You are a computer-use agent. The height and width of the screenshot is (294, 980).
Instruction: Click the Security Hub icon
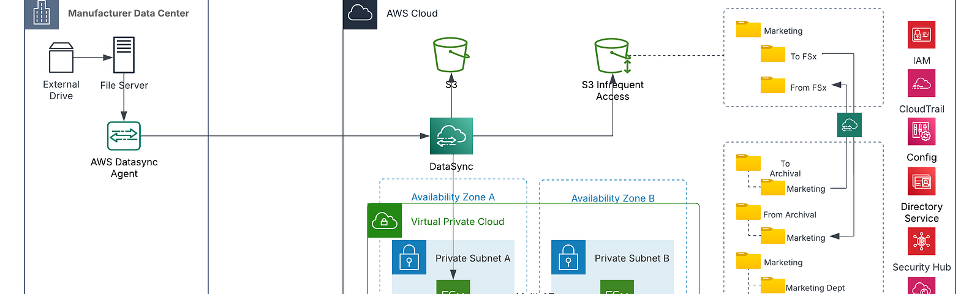921,241
